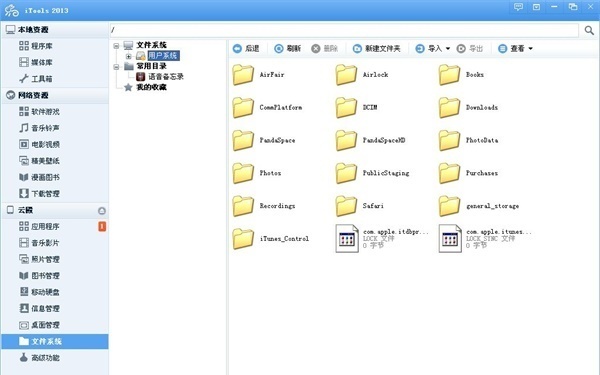Click the 应用程序 grid icon
This screenshot has height=375, width=600.
(24, 226)
